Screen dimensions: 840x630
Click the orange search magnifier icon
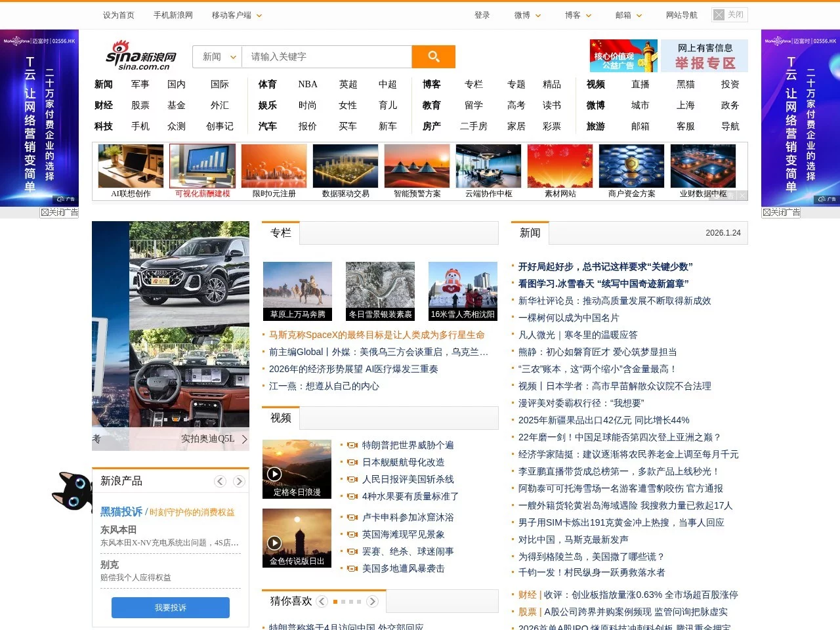pos(433,56)
